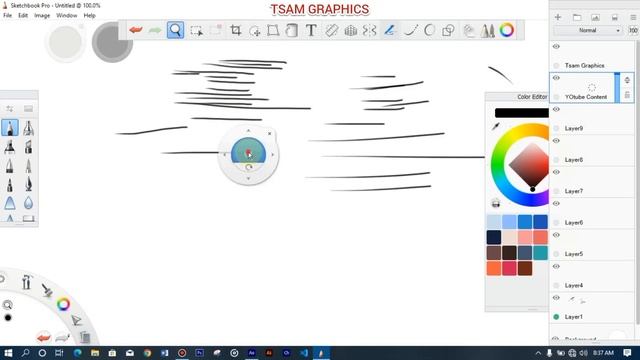The width and height of the screenshot is (640, 360).
Task: Click the red diamond in color wheel
Action: [x=529, y=165]
